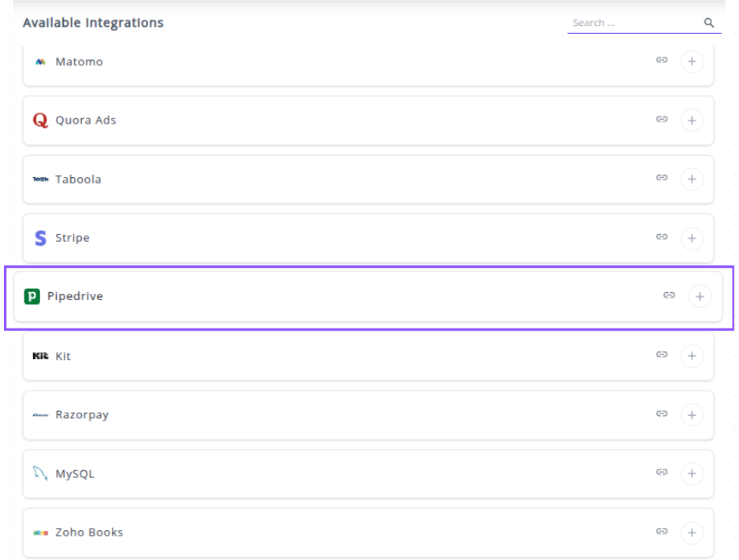
Task: Click the MySQL dolphin logo
Action: pos(40,473)
